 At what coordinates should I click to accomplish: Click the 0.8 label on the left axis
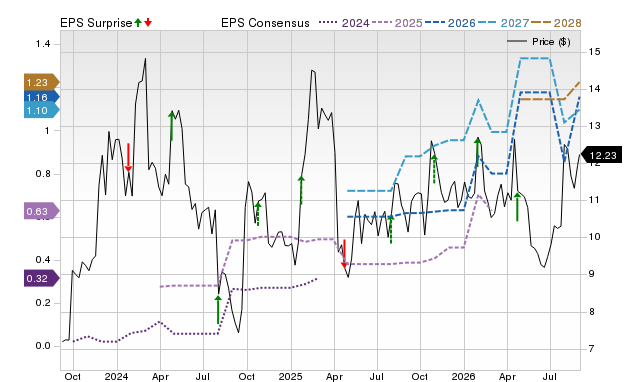[42, 174]
